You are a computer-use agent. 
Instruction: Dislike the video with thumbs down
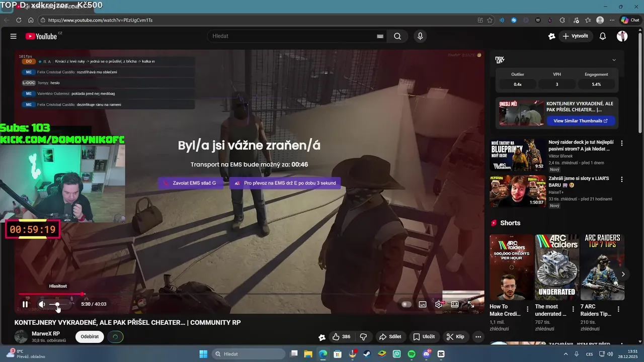(363, 337)
